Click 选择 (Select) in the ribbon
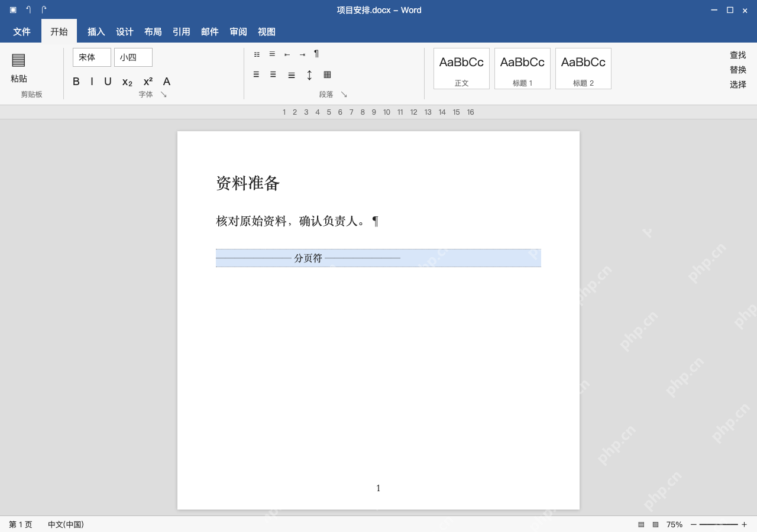757x532 pixels. (738, 85)
